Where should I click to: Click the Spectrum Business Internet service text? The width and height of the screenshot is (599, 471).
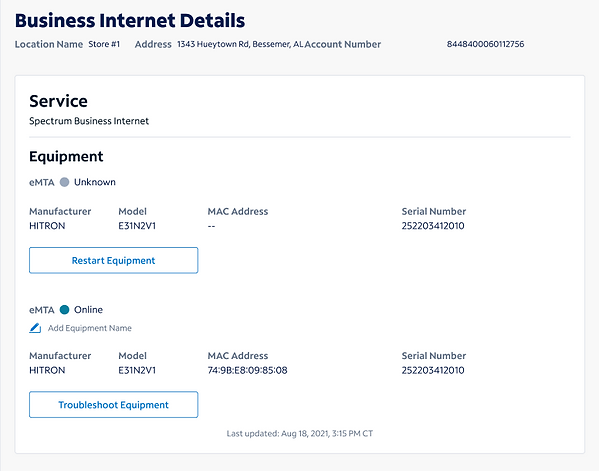89,121
